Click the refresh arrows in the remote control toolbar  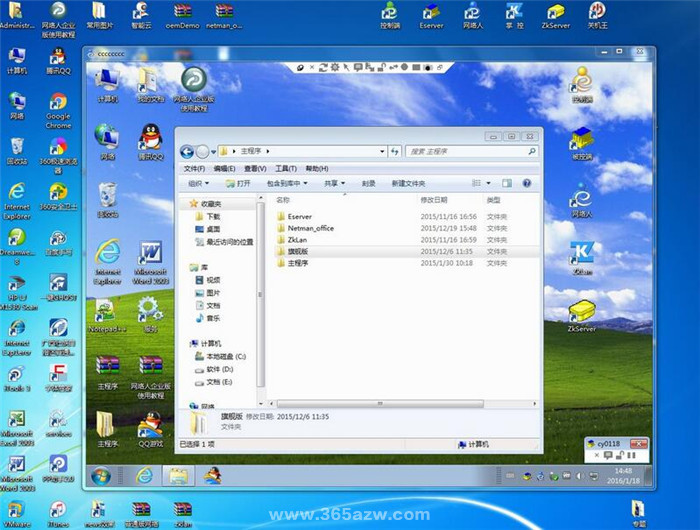coord(323,67)
